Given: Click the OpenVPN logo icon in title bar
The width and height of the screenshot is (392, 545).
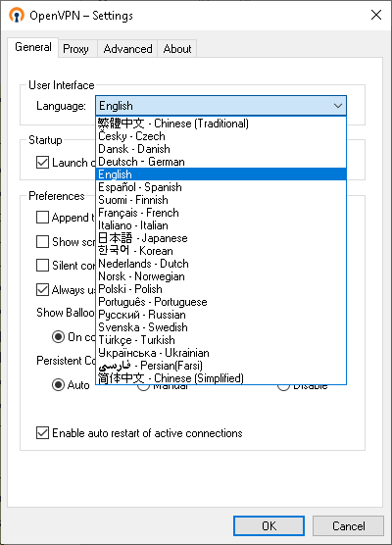Looking at the screenshot, I should pyautogui.click(x=17, y=16).
